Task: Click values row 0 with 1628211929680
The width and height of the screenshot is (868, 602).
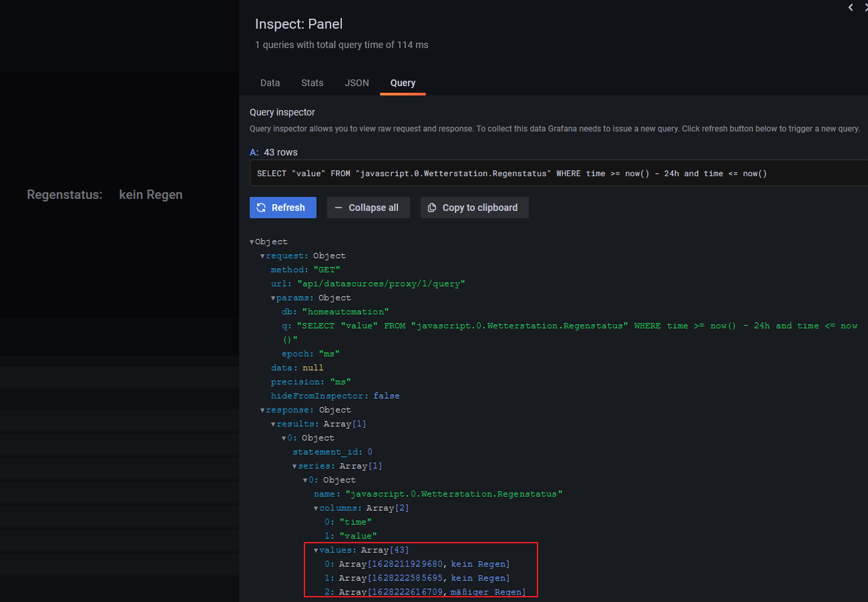Action: 417,564
